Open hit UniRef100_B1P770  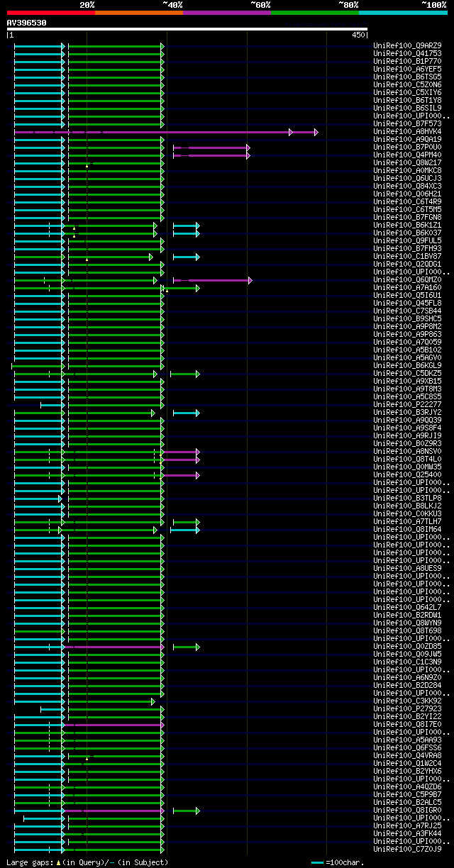click(x=407, y=62)
